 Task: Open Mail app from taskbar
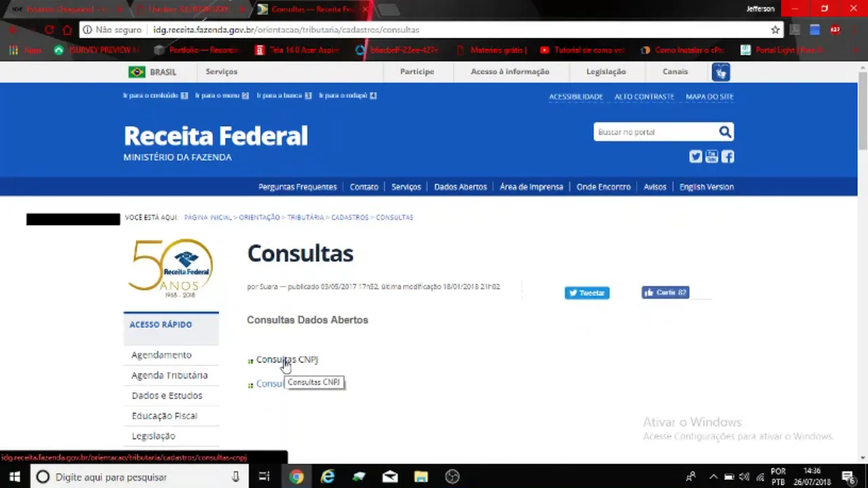tap(390, 477)
